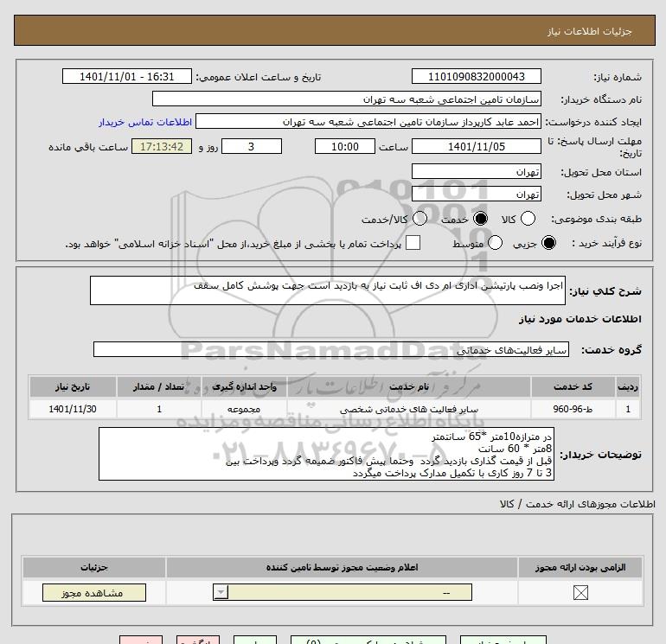666x644 pixels.
Task: Toggle the الزامی بودن ارائه مجوز checkbox
Action: (x=580, y=592)
